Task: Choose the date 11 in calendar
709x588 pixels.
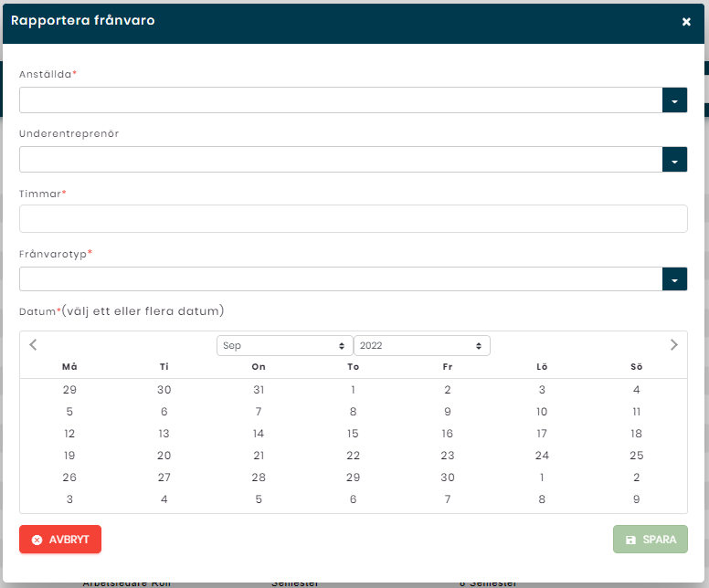Action: pos(636,412)
